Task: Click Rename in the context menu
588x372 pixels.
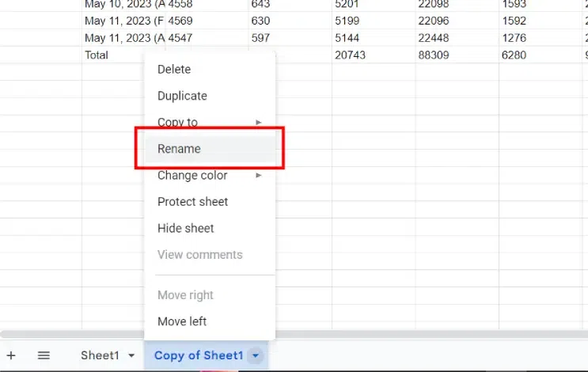Action: (180, 149)
